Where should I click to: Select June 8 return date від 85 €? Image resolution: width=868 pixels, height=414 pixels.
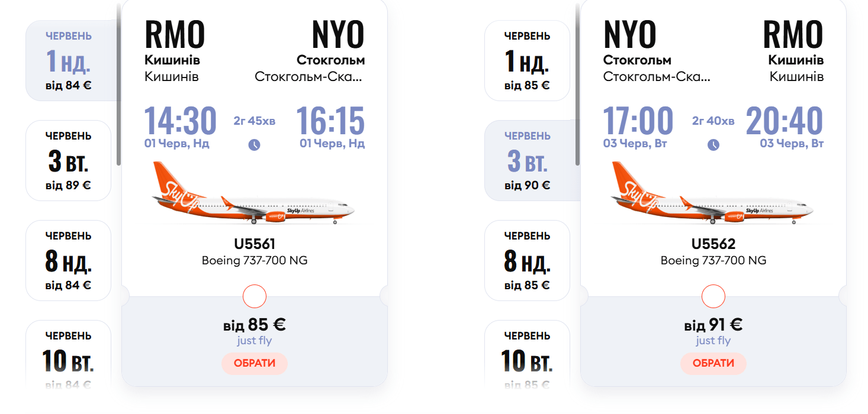pyautogui.click(x=527, y=260)
